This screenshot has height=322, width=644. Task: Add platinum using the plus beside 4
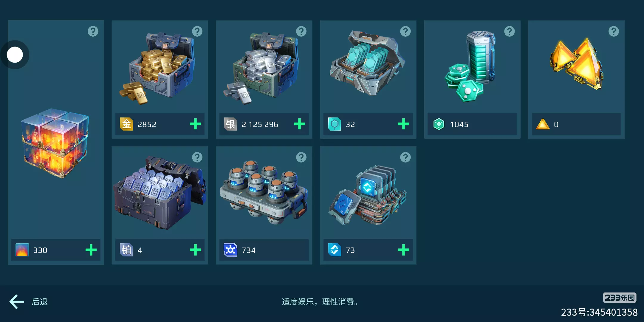pyautogui.click(x=195, y=250)
